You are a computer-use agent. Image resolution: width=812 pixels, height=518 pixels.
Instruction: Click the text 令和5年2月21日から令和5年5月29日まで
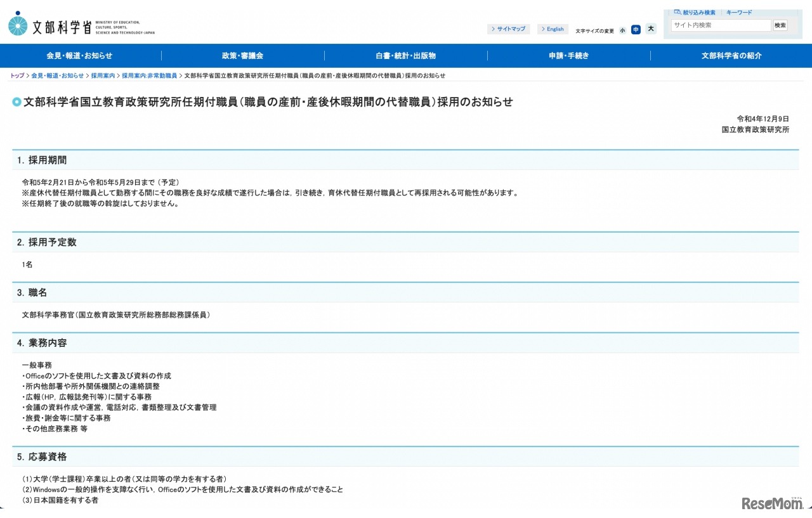[x=89, y=183]
